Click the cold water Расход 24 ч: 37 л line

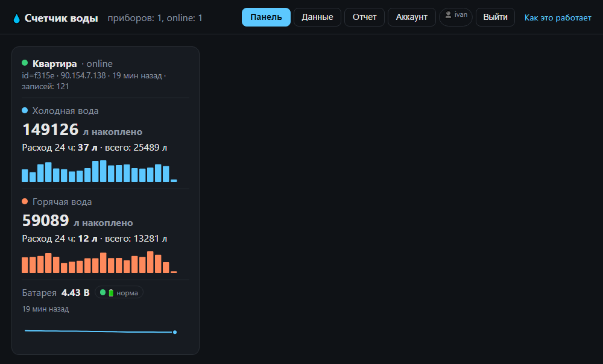[x=95, y=148]
